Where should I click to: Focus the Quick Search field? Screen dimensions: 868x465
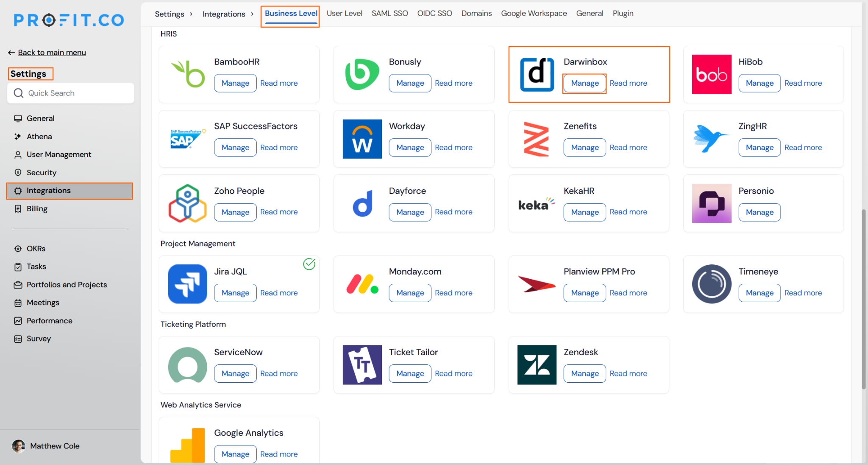pyautogui.click(x=71, y=93)
